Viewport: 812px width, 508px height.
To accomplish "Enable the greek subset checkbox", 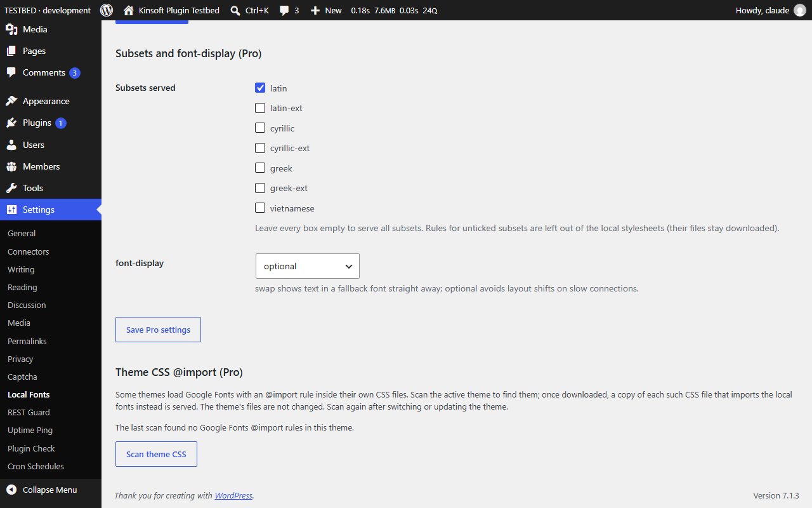I will click(260, 168).
